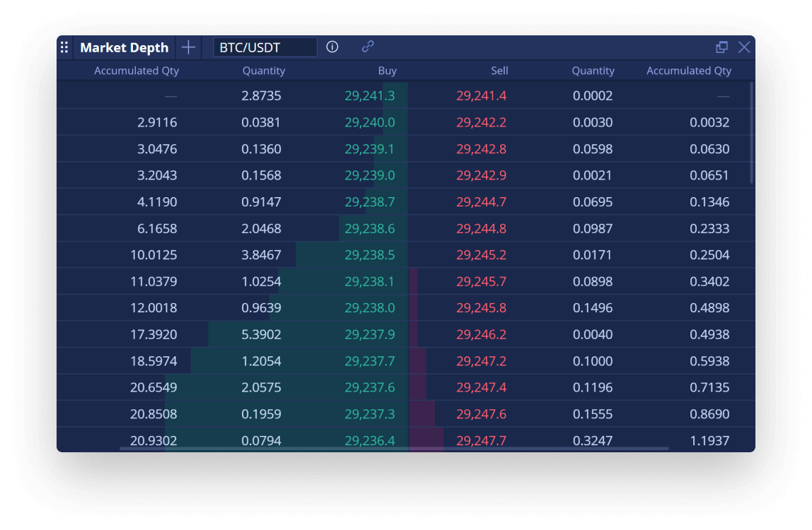
Task: Select buy price 29,241.3
Action: [x=370, y=96]
